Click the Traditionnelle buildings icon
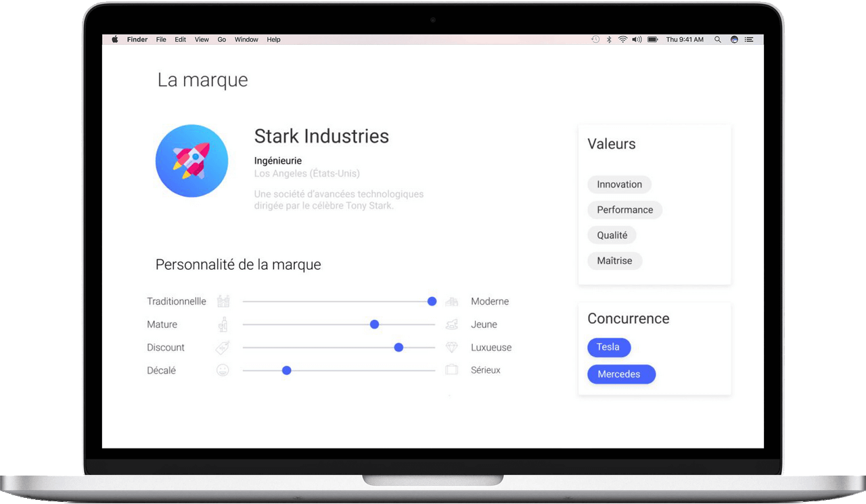 (x=223, y=301)
